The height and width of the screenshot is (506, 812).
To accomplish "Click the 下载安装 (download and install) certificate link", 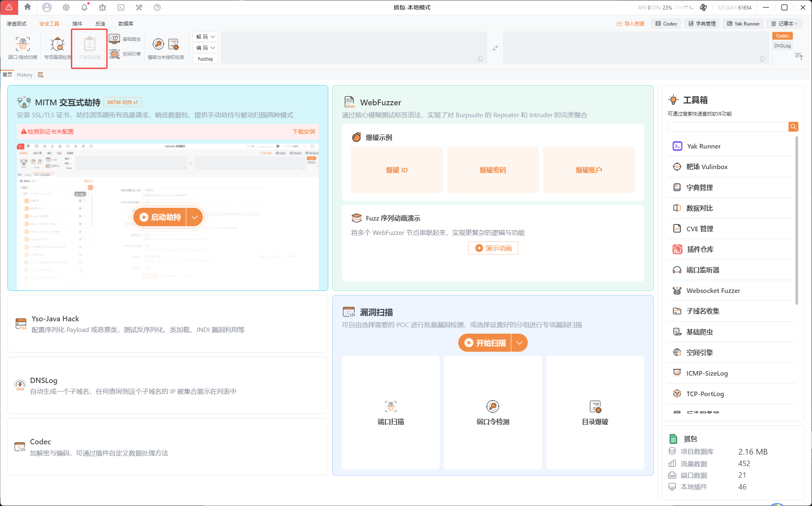I will coord(304,132).
